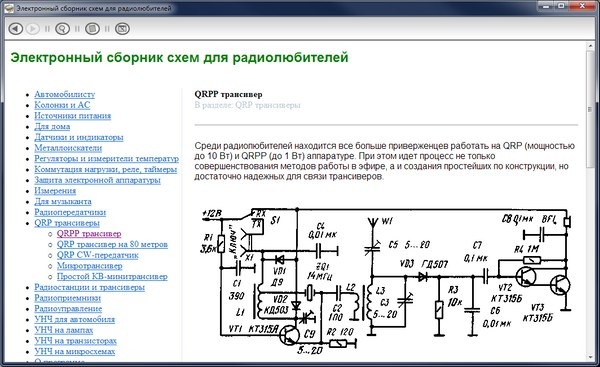The width and height of the screenshot is (600, 367).
Task: Close the сборник схем window
Action: point(582,6)
